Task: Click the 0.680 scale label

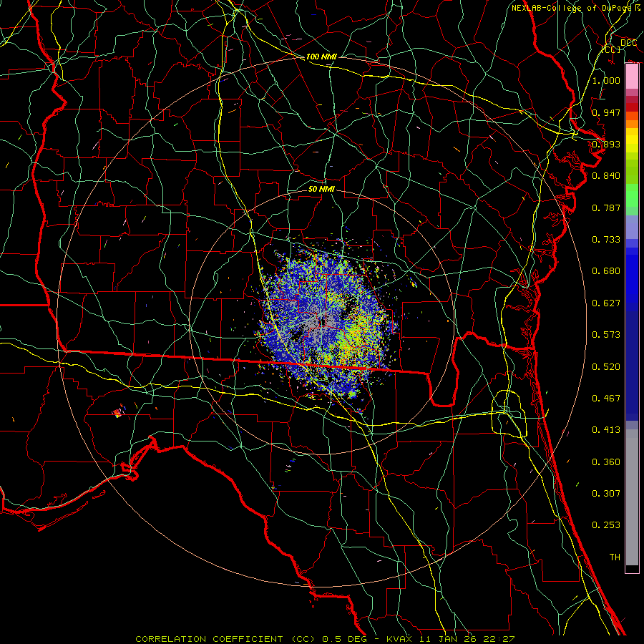Action: pos(606,271)
